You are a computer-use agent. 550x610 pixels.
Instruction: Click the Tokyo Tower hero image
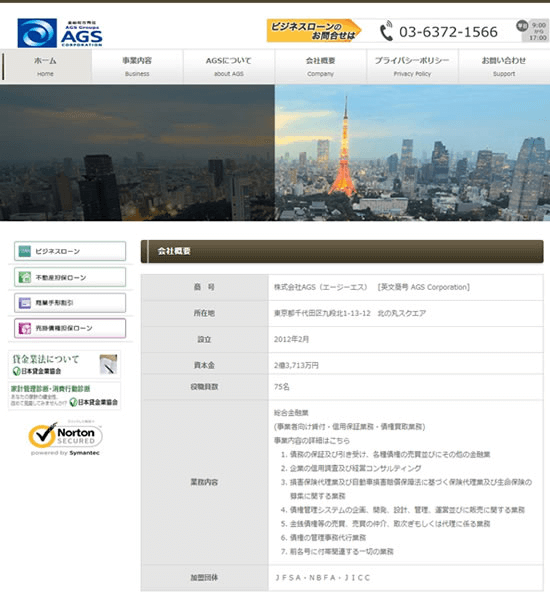(412, 153)
